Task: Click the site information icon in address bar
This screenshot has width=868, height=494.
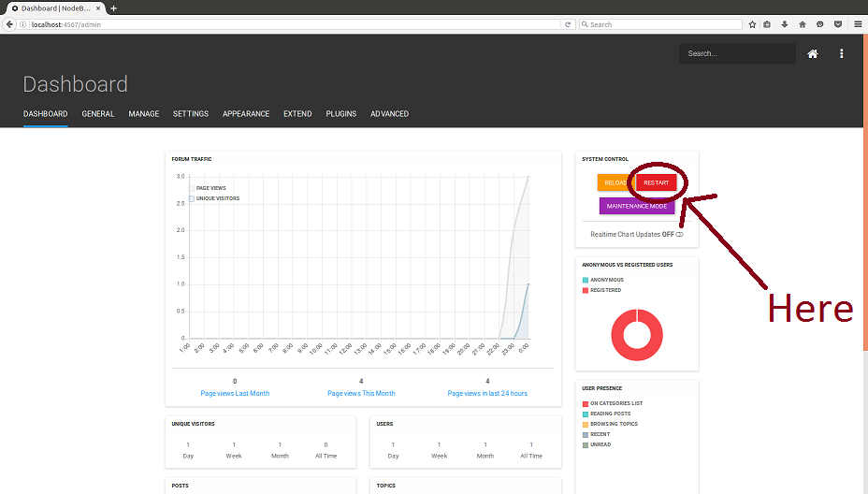Action: tap(23, 24)
